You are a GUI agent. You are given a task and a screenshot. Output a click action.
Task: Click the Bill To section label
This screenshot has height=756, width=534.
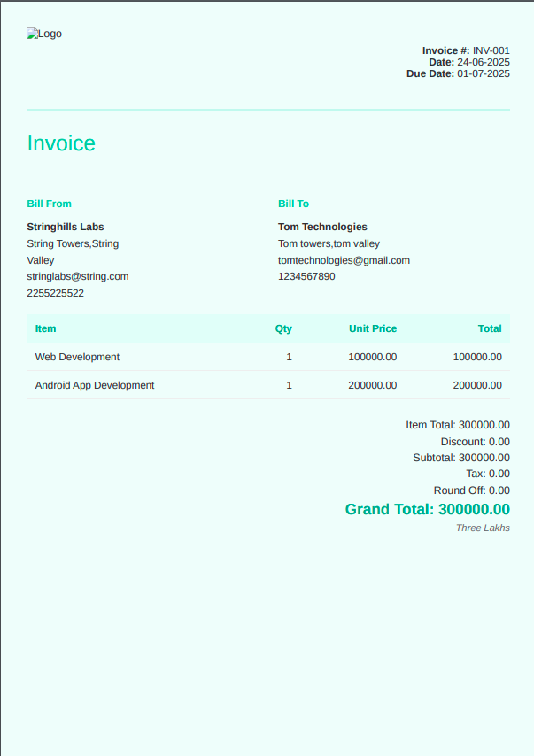293,204
